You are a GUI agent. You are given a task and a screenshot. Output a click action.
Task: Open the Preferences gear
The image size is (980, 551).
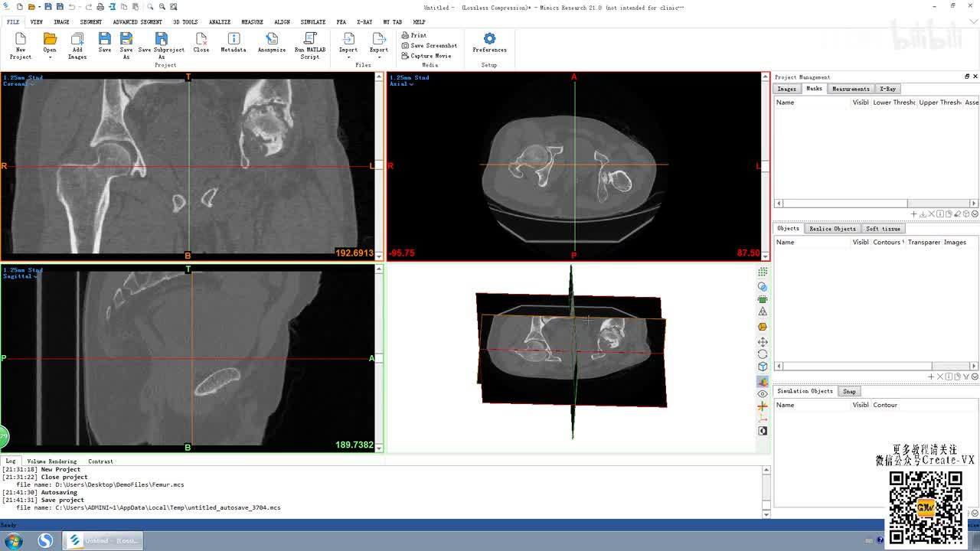[x=489, y=38]
